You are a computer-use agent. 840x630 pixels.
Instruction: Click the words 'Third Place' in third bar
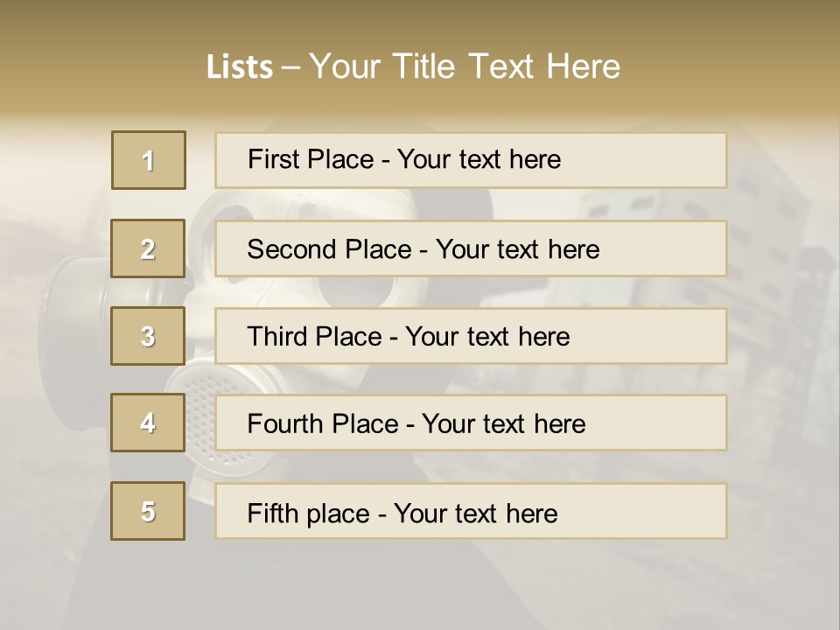tap(314, 336)
